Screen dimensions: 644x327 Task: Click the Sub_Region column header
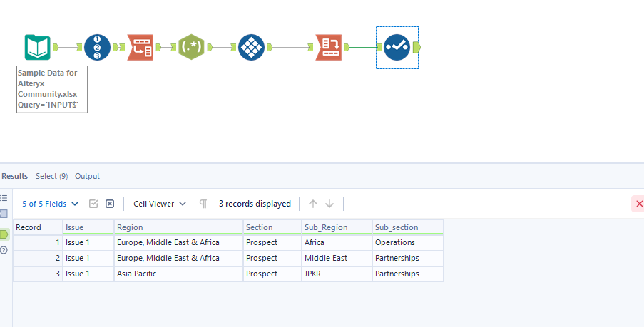pyautogui.click(x=337, y=227)
